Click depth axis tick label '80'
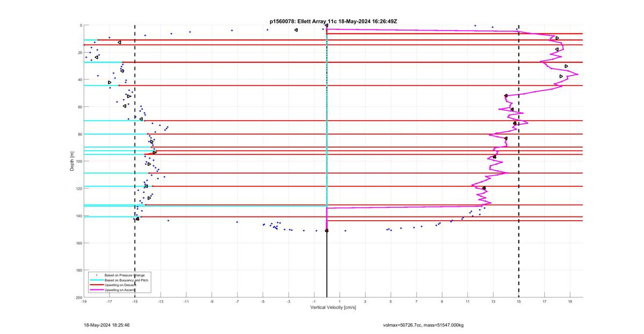 (79, 134)
